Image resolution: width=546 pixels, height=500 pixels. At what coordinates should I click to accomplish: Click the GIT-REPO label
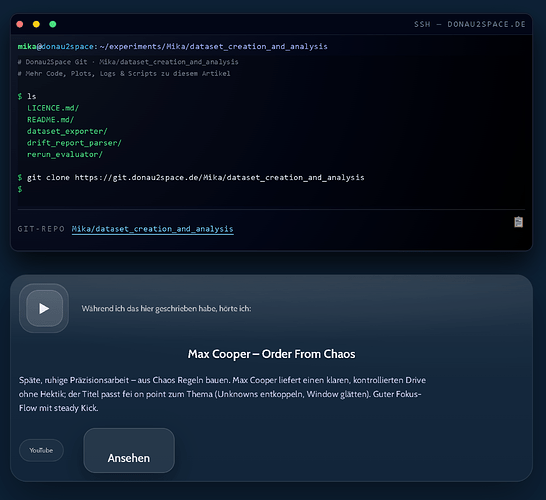(x=41, y=229)
